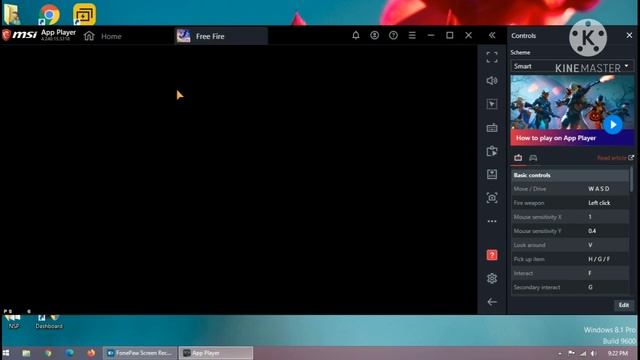The image size is (640, 360).
Task: Open the help question mark icon
Action: tap(393, 36)
